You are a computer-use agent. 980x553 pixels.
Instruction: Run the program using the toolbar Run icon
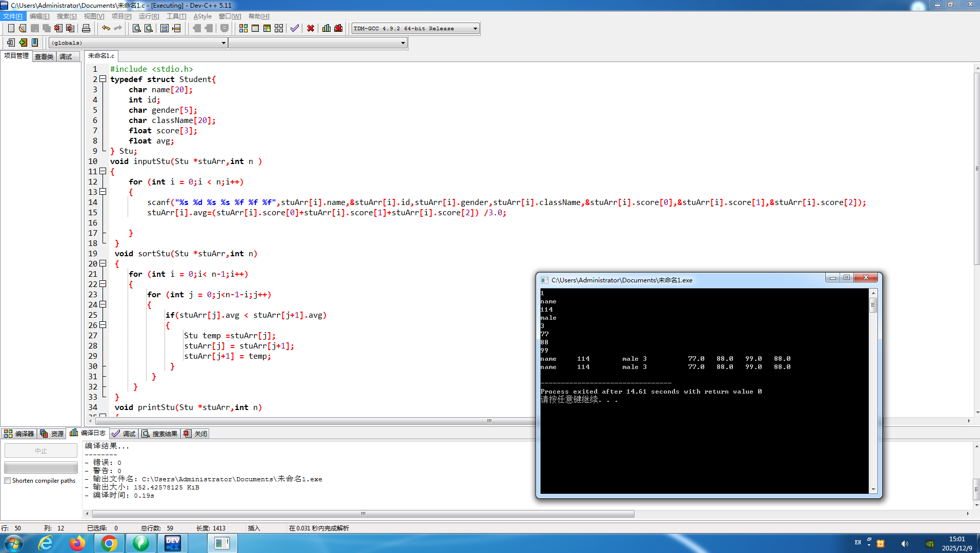(x=255, y=28)
